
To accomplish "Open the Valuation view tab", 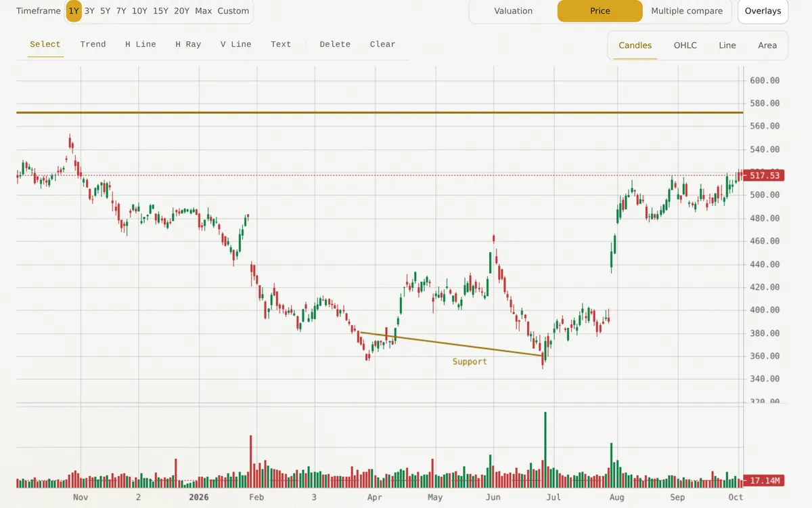I will pyautogui.click(x=514, y=11).
